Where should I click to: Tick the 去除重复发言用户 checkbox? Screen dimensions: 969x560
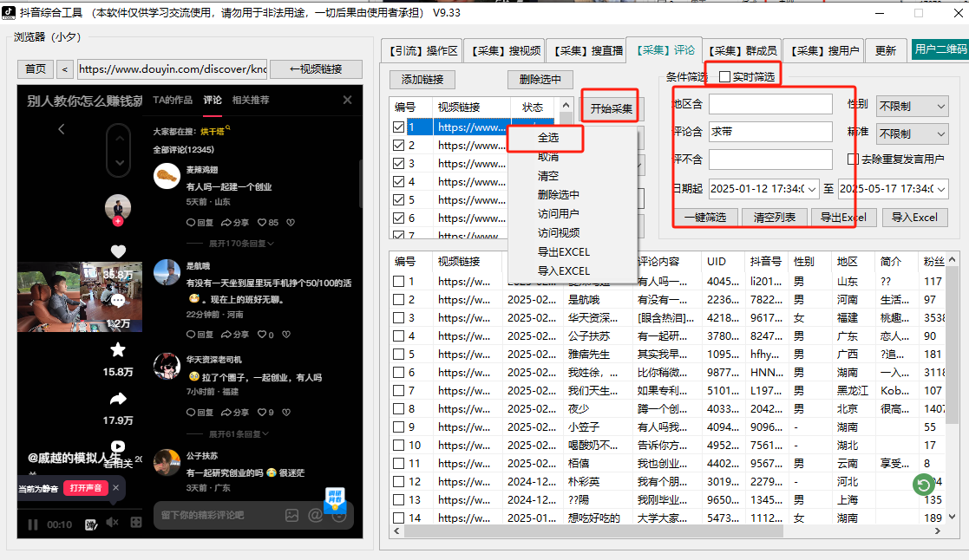tap(854, 160)
